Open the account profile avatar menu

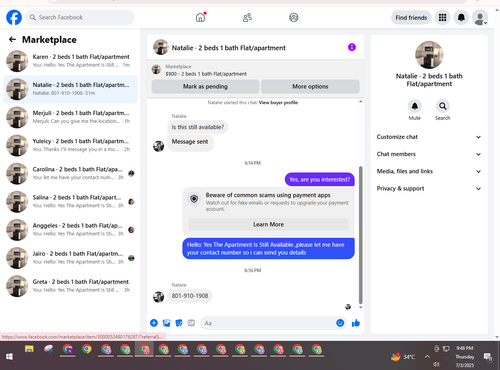coord(480,18)
